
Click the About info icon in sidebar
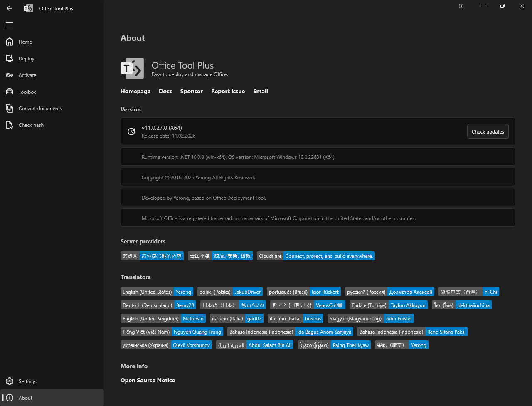(x=10, y=398)
